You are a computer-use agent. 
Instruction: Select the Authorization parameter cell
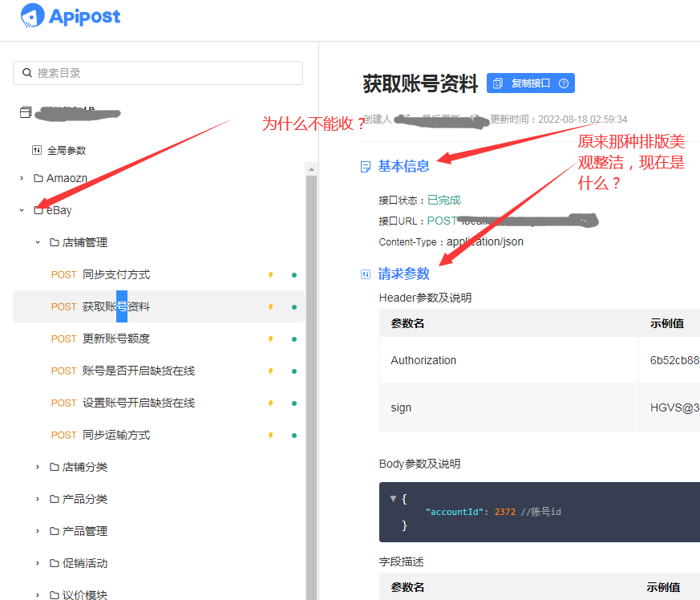[509, 360]
